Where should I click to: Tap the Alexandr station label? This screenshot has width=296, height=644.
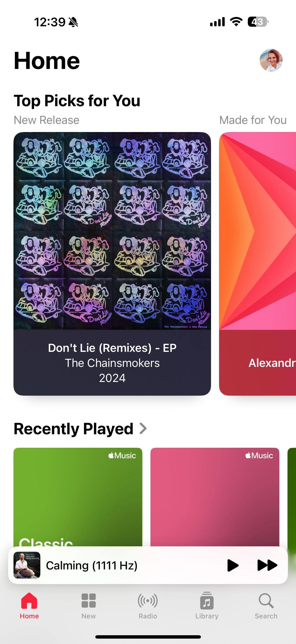pyautogui.click(x=272, y=363)
